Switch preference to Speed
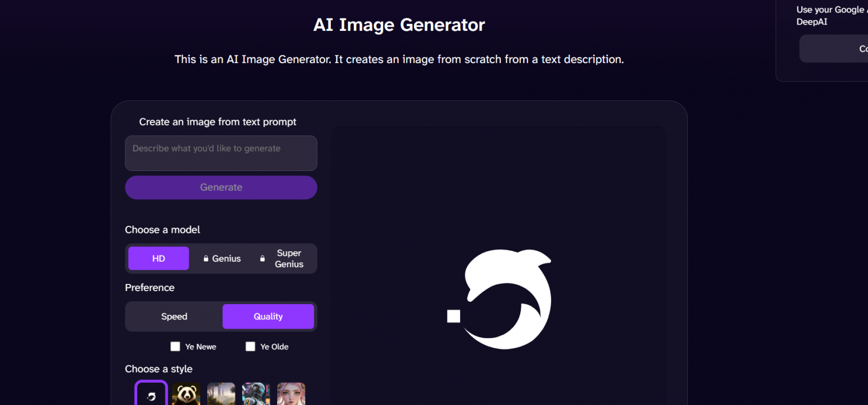The width and height of the screenshot is (868, 405). (x=174, y=317)
